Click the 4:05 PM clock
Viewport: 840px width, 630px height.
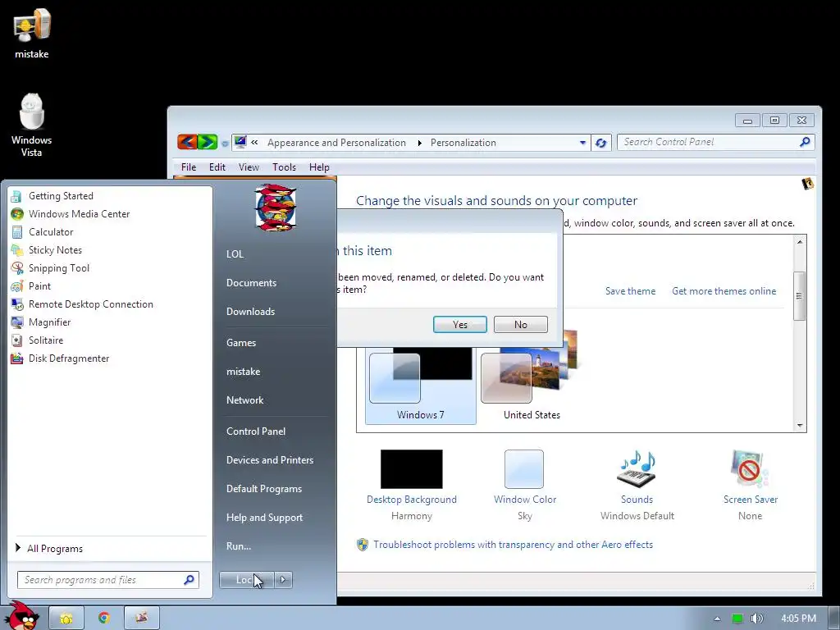click(x=798, y=619)
